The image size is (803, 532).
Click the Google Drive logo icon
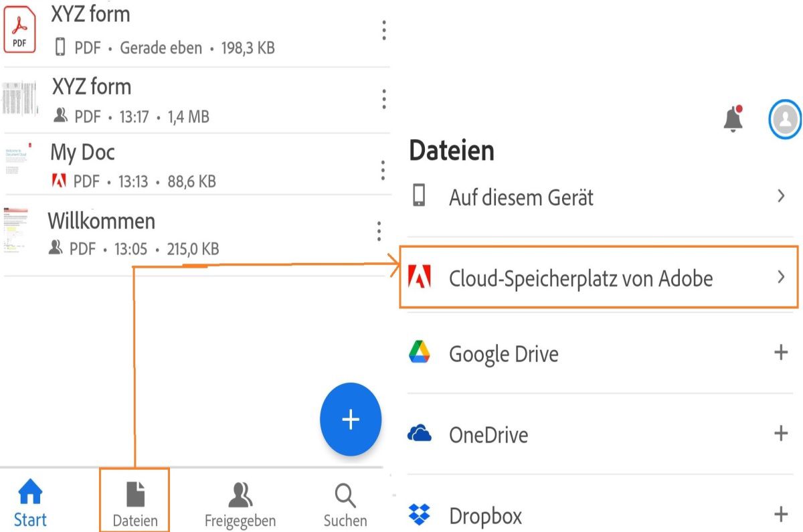pos(420,351)
